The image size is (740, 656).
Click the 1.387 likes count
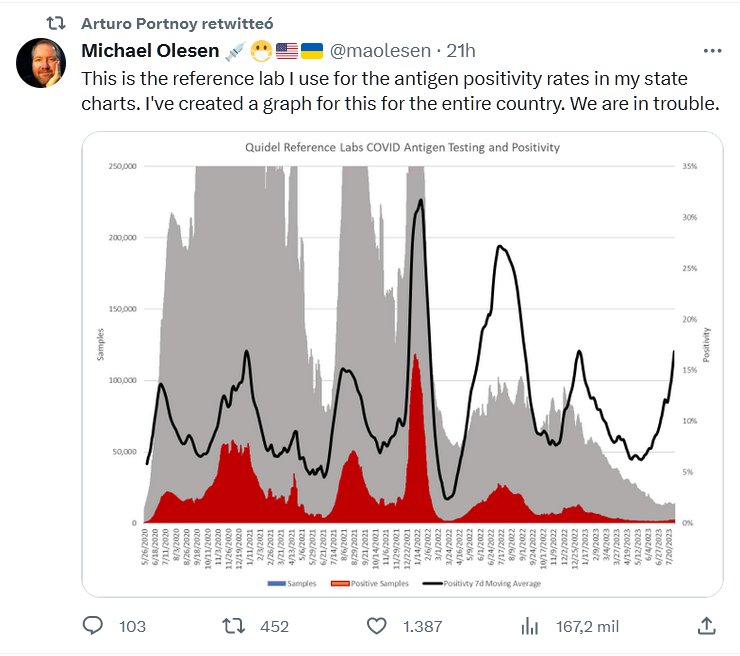pyautogui.click(x=425, y=626)
